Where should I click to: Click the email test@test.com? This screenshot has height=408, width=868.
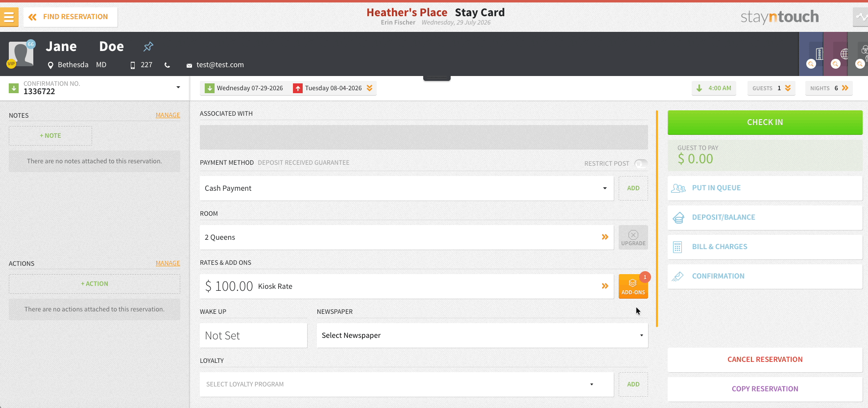220,65
